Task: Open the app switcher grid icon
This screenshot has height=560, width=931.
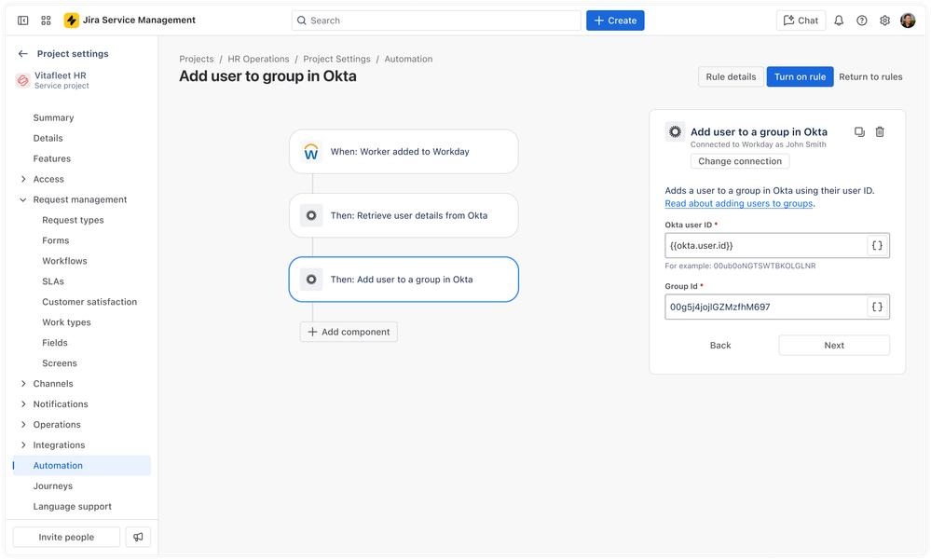Action: click(45, 20)
